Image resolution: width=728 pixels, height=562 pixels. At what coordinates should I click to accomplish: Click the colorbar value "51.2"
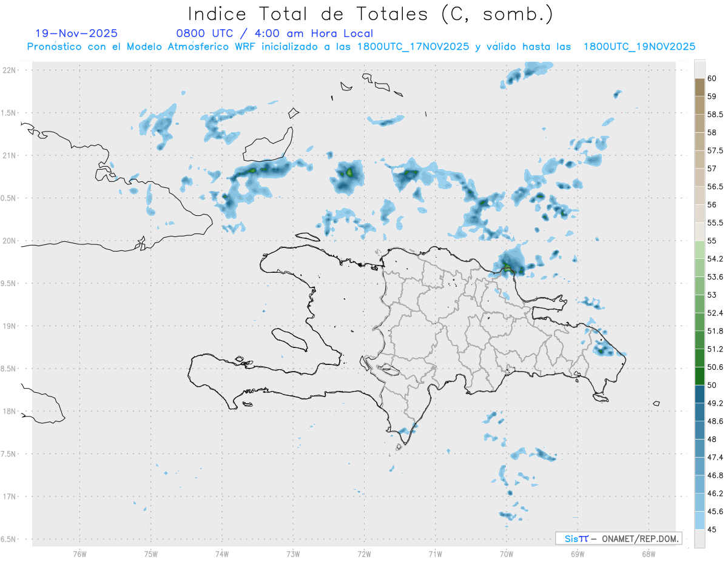point(715,349)
